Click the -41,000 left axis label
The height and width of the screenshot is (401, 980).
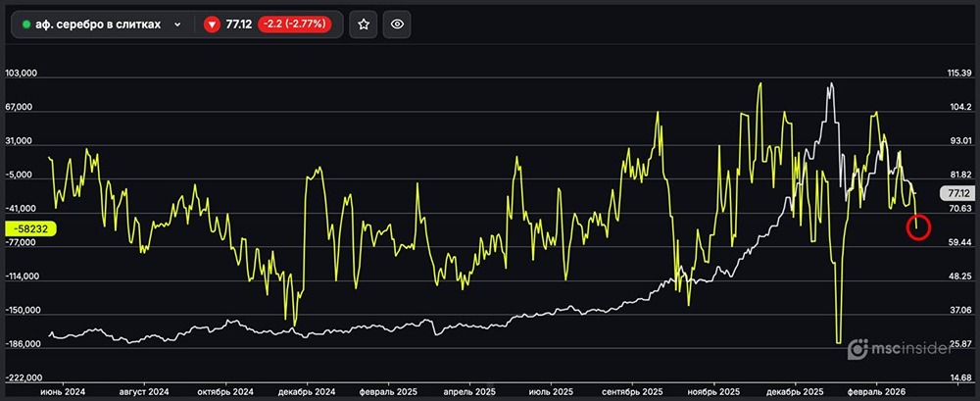click(x=22, y=209)
